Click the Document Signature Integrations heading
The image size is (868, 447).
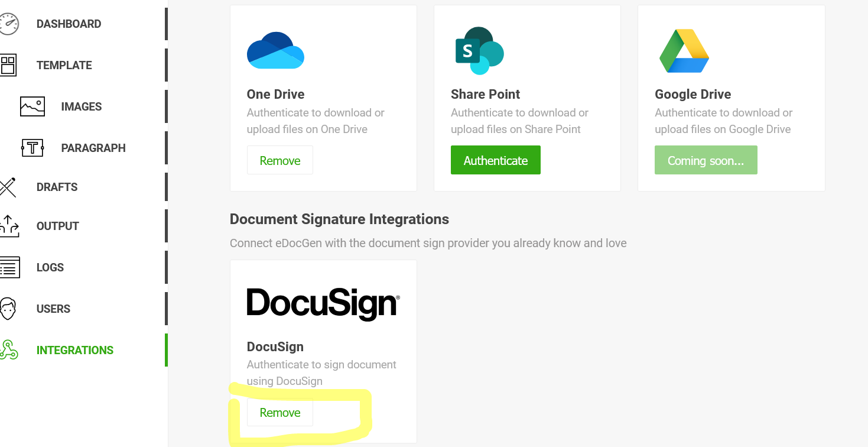(340, 219)
